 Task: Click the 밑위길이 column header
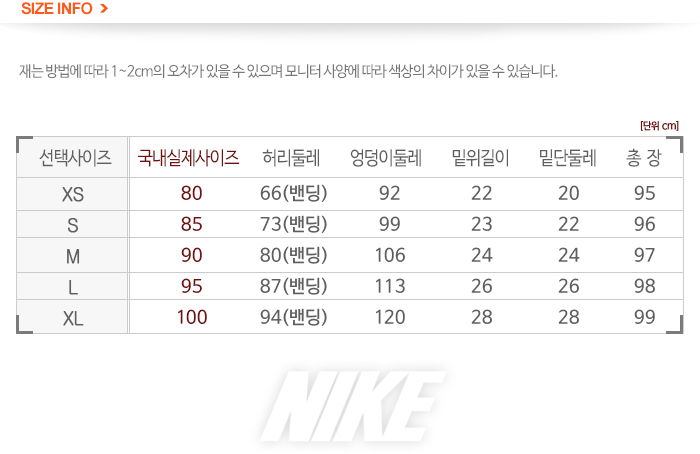[480, 158]
